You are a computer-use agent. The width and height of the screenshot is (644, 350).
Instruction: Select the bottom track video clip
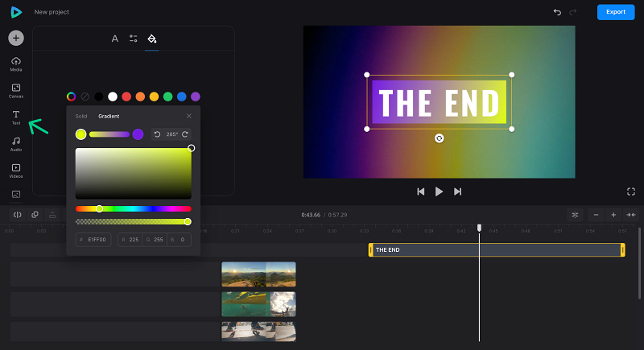258,331
